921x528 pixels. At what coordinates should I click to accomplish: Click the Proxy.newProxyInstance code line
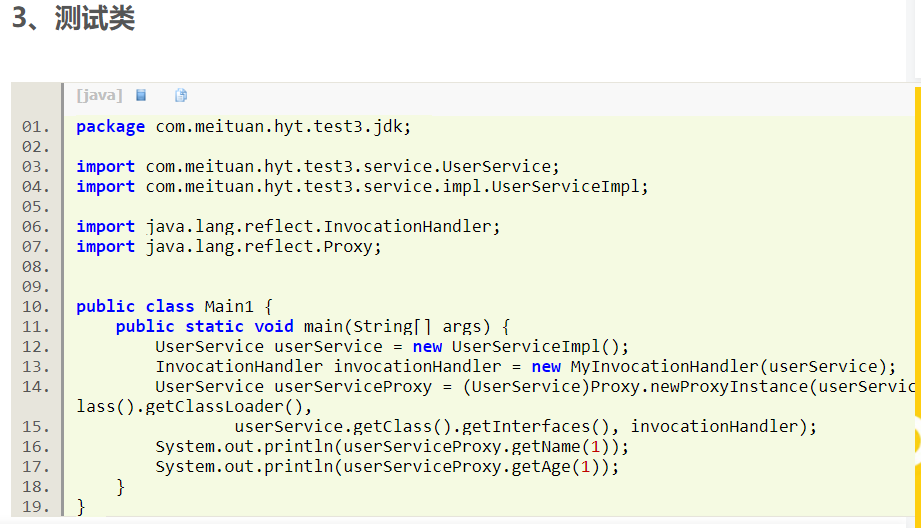(535, 386)
